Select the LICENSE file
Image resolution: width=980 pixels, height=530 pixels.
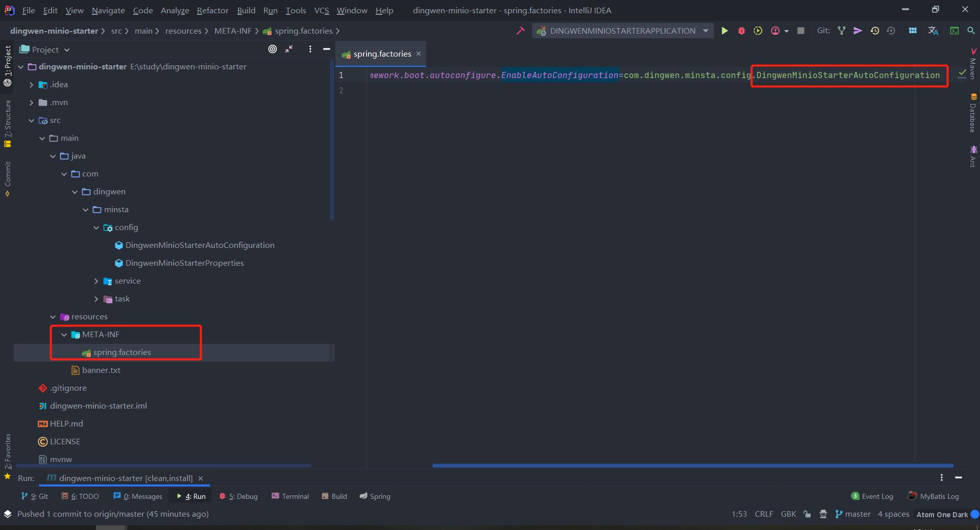(59, 442)
